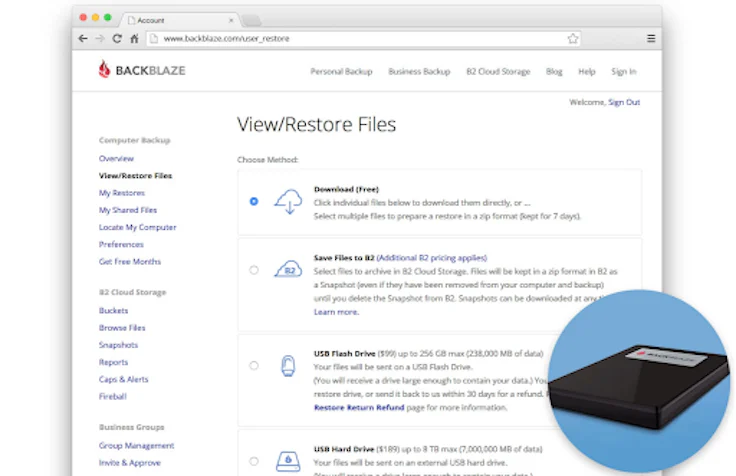
Task: Open a new tab button
Action: 251,20
